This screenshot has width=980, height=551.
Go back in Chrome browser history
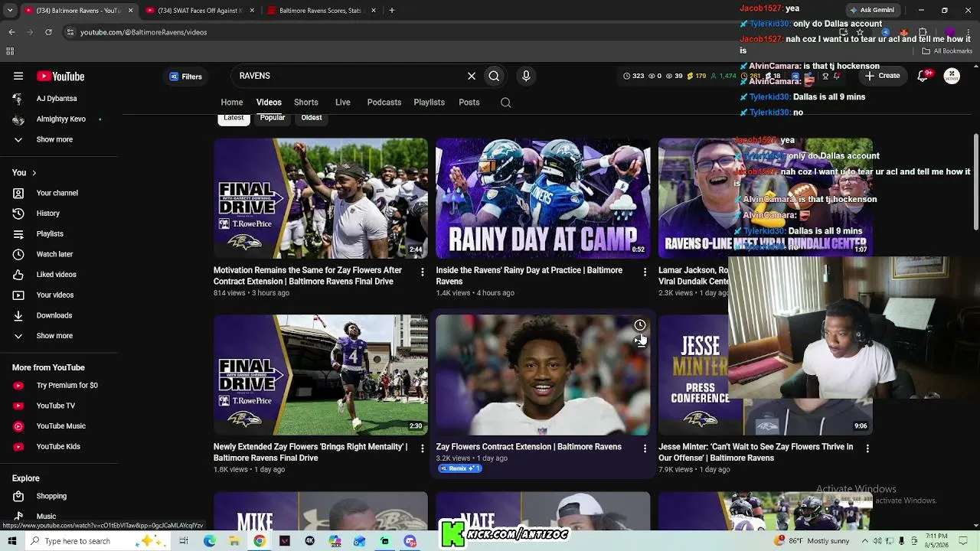click(11, 32)
